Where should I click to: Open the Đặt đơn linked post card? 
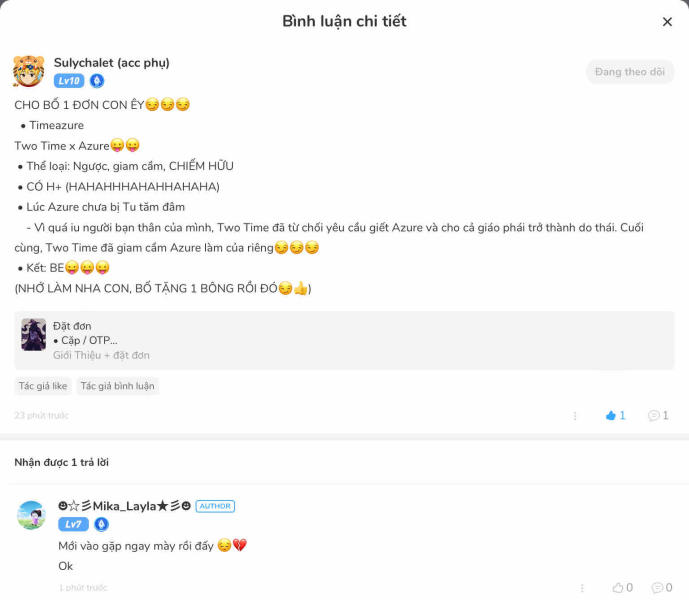click(x=344, y=341)
